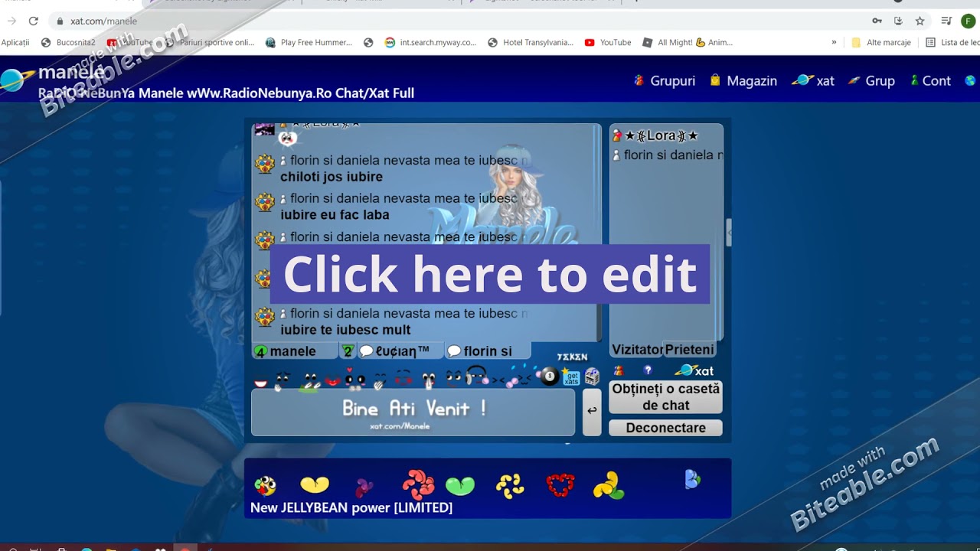This screenshot has height=551, width=980.
Task: Switch to the ℓυ¢ιαη™ private chat tab
Action: pyautogui.click(x=400, y=351)
